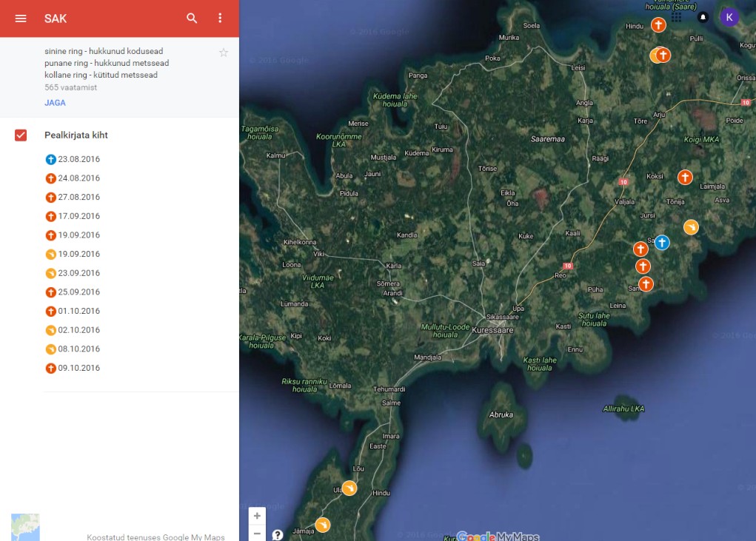
Task: Open the help question mark icon
Action: click(x=278, y=534)
